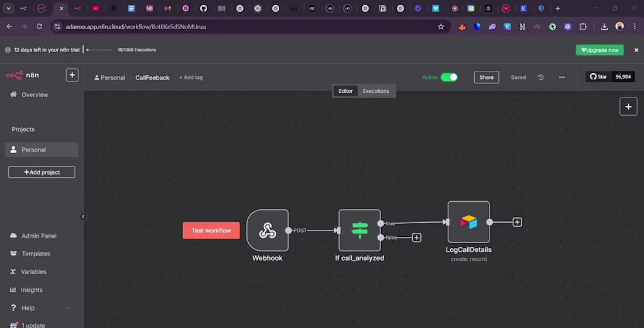Open the tab search dropdown
Viewport: 644px width, 328px height.
(x=8, y=8)
